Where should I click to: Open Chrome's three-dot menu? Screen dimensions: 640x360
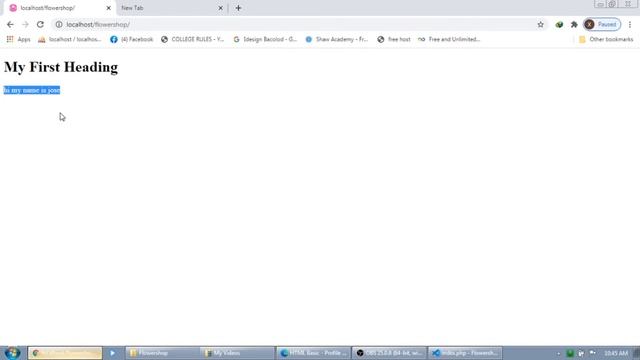click(630, 24)
